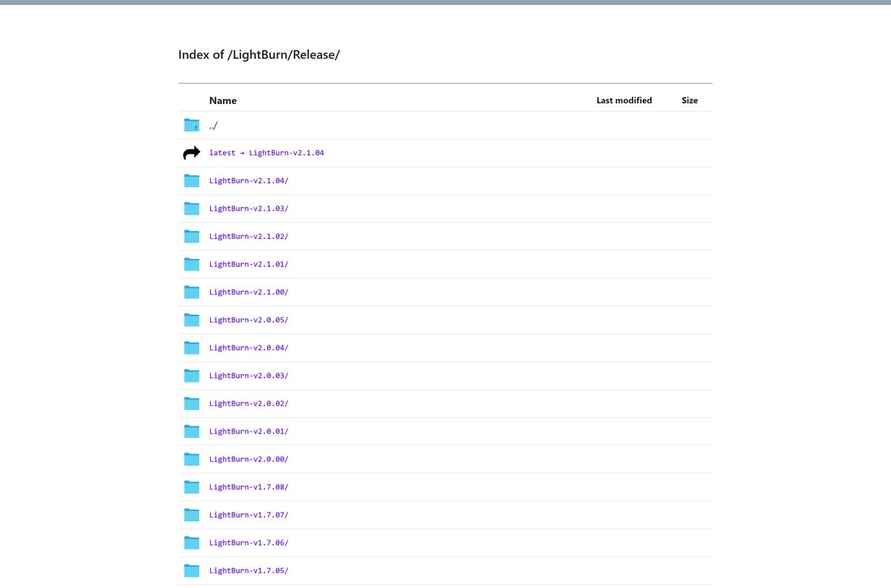Open the LightBurn-v2.1.04/ directory link
This screenshot has width=891, height=588.
coord(249,180)
